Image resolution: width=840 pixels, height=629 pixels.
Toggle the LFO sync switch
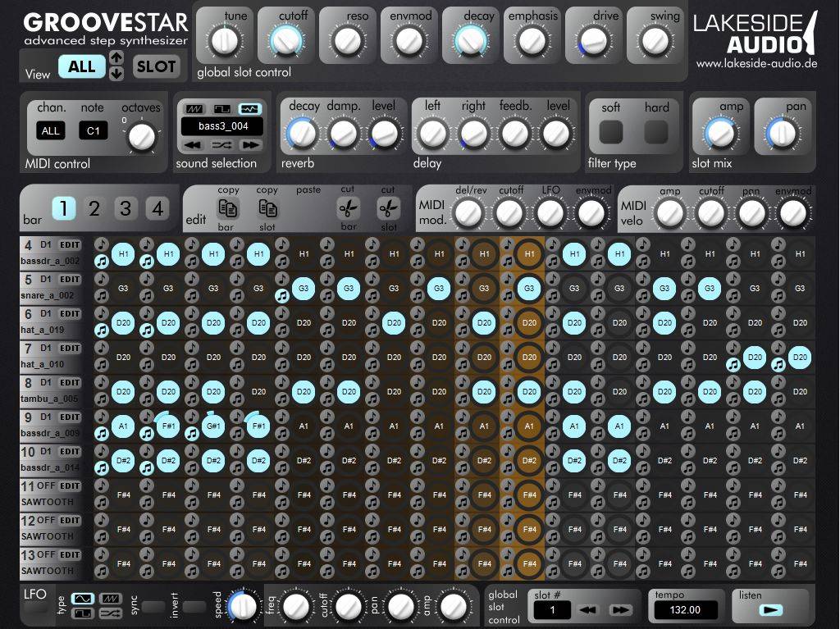click(x=153, y=607)
